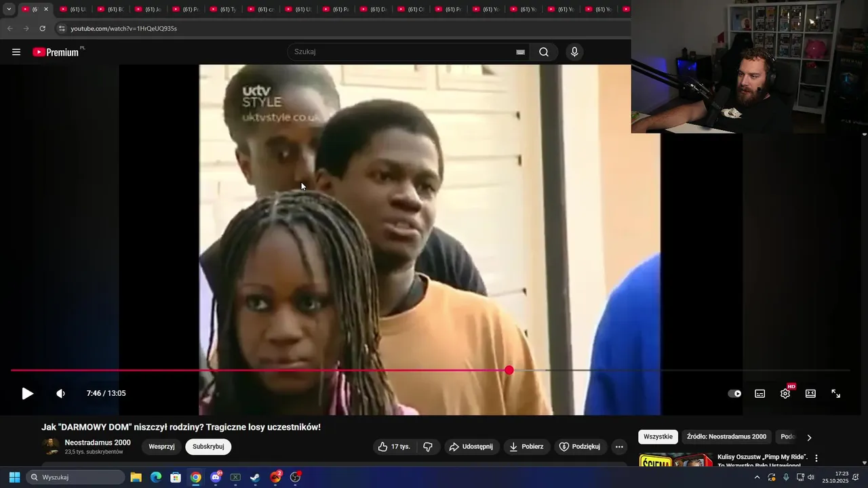Open Microsoft Store from the taskbar
This screenshot has width=868, height=488.
tap(176, 477)
